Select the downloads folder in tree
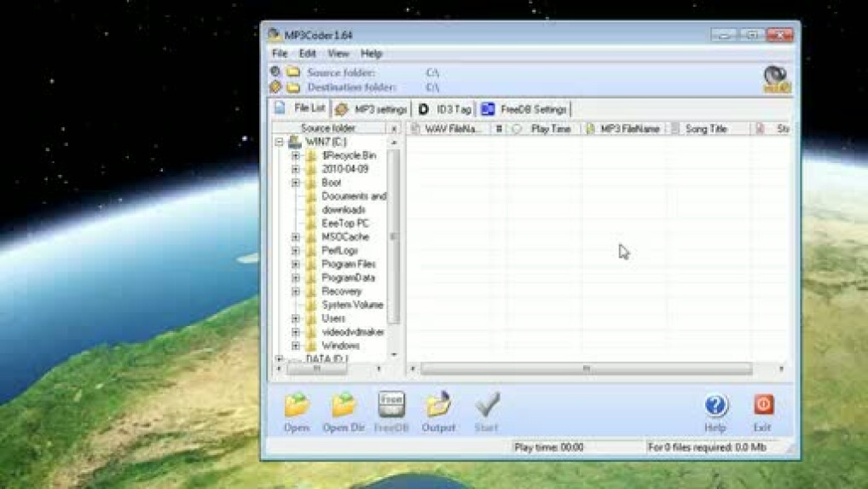 coord(343,210)
